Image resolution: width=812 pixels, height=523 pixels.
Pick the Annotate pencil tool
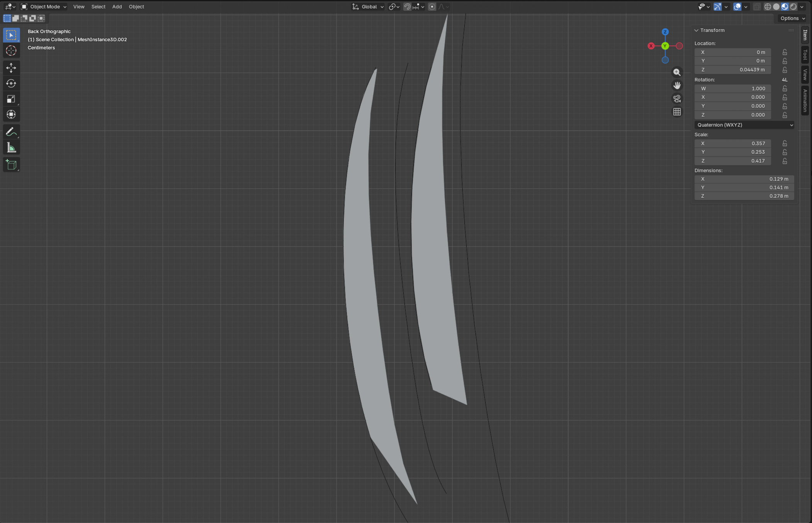pos(11,132)
